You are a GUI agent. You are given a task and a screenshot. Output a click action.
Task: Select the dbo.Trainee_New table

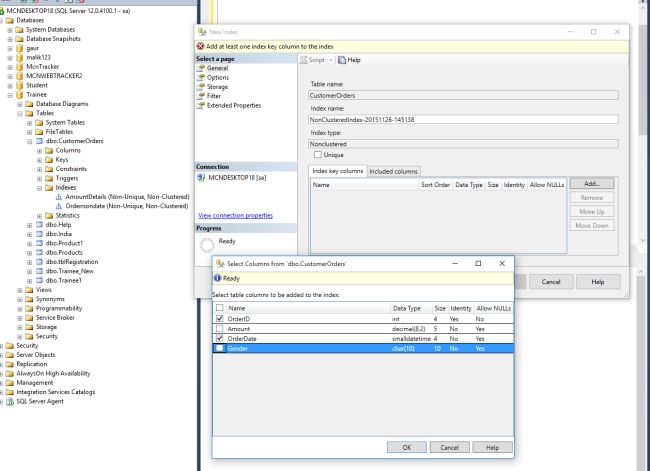(x=70, y=271)
